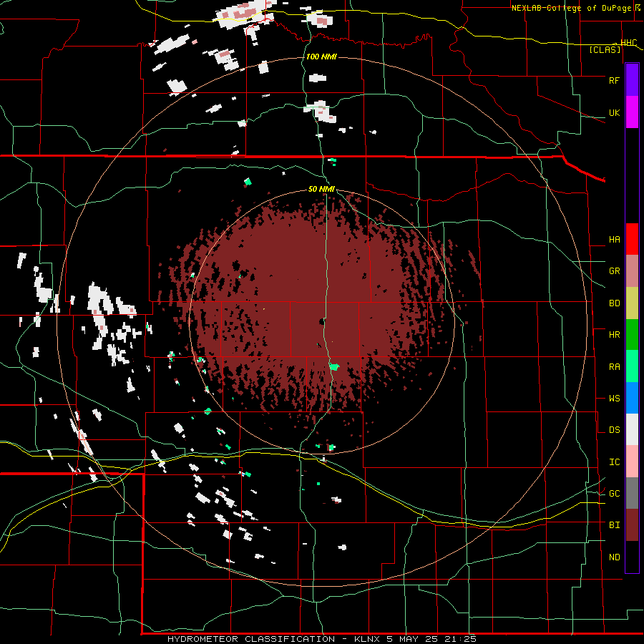
Task: Click the HR legend label text
Action: tap(614, 335)
